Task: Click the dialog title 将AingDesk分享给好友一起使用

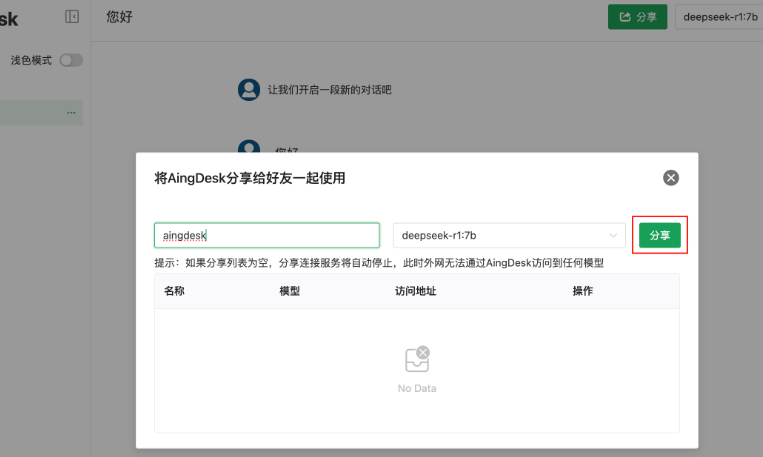Action: [250, 178]
